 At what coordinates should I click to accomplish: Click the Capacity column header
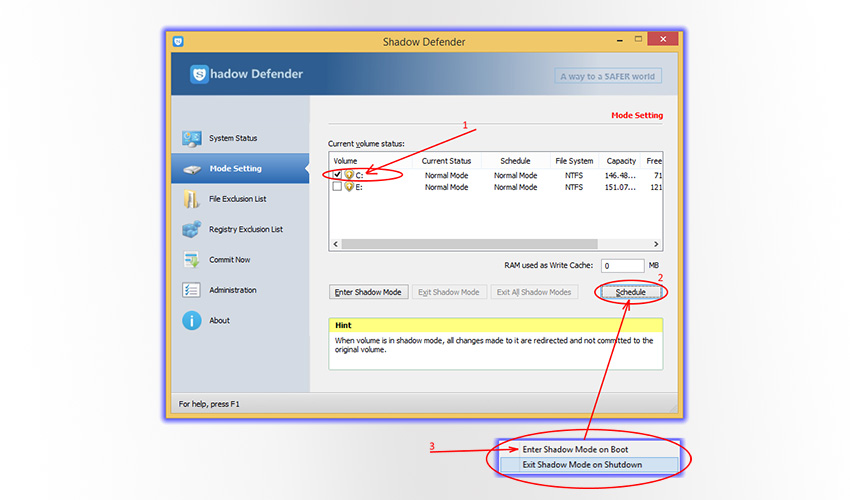(x=621, y=161)
